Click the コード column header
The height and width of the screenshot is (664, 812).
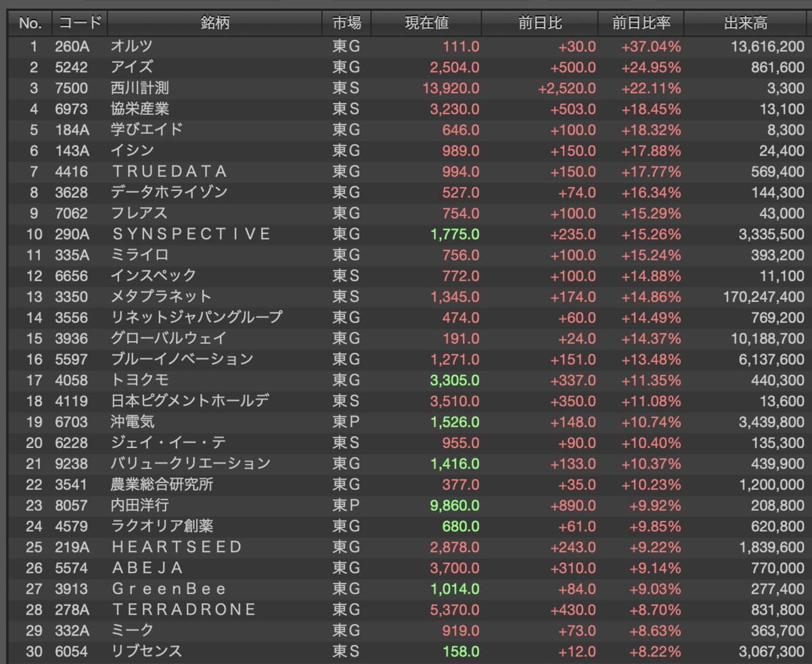(x=79, y=23)
